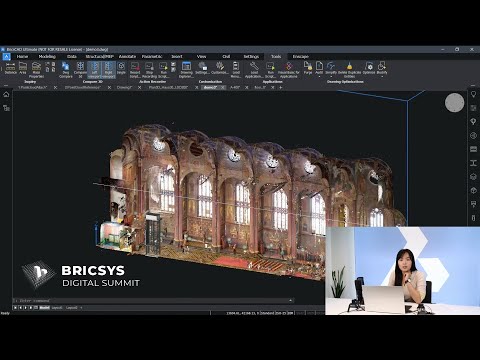Select the Distance measuring tool

pos(10,68)
